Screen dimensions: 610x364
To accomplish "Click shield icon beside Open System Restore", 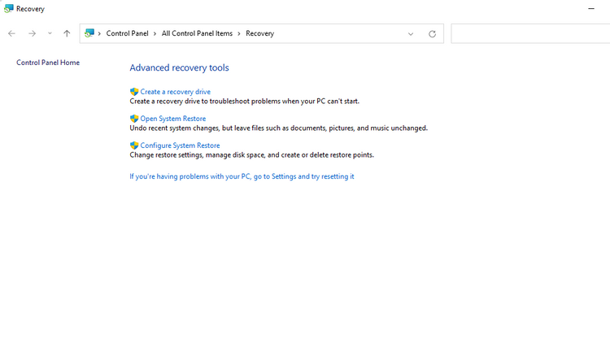I will [134, 119].
